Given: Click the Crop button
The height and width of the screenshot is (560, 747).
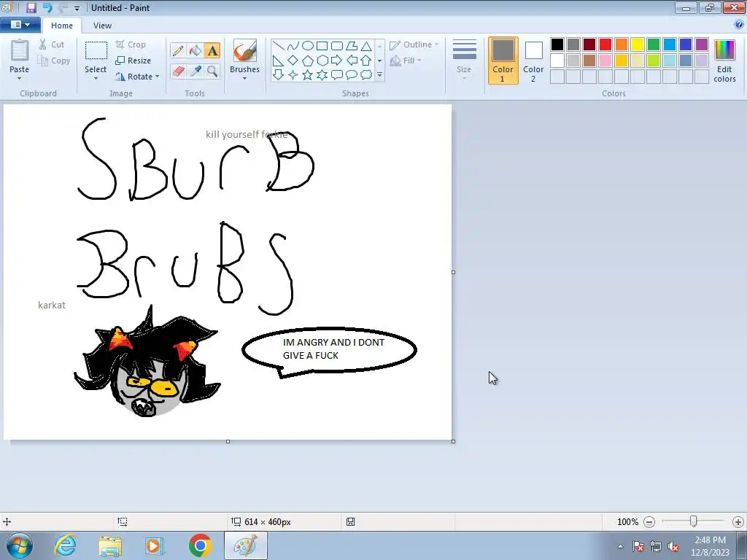Looking at the screenshot, I should point(131,44).
